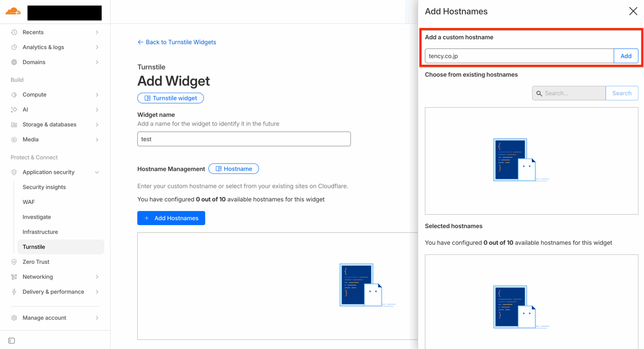Click the Domains globe icon

14,62
